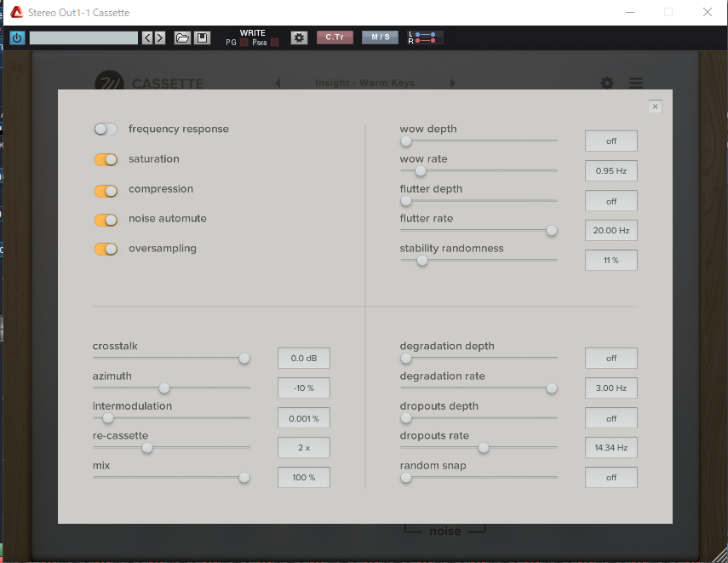The width and height of the screenshot is (728, 563).
Task: Toggle the PG write checkbox
Action: coord(244,43)
